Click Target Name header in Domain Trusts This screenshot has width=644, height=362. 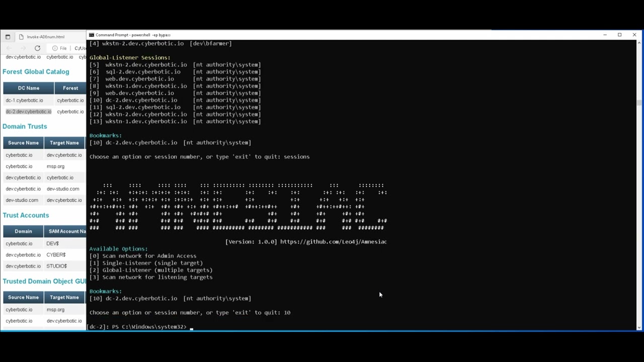(x=64, y=143)
